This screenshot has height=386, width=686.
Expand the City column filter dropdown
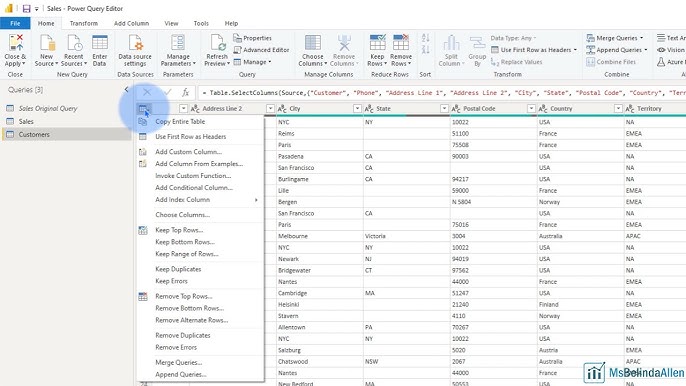[x=357, y=109]
